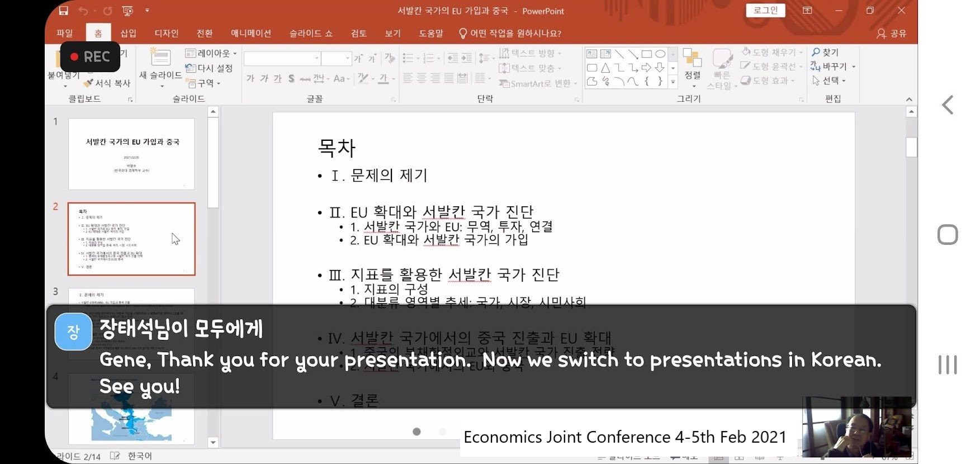This screenshot has width=980, height=464.
Task: Click the increase list level icon
Action: coord(467,58)
